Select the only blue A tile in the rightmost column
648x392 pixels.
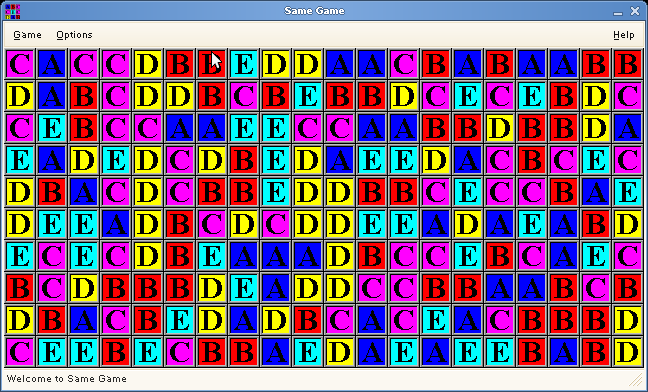point(628,128)
